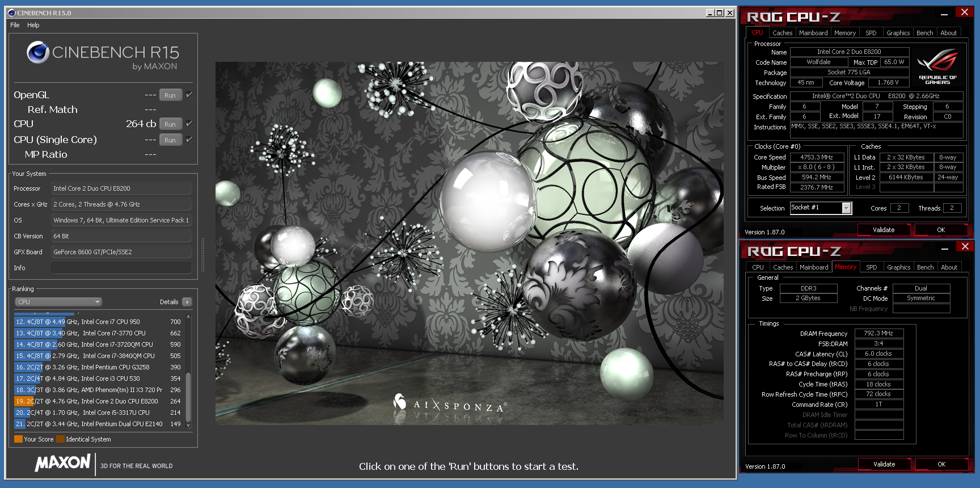This screenshot has height=488, width=980.
Task: Click OK in upper CPU-Z window
Action: pyautogui.click(x=941, y=230)
